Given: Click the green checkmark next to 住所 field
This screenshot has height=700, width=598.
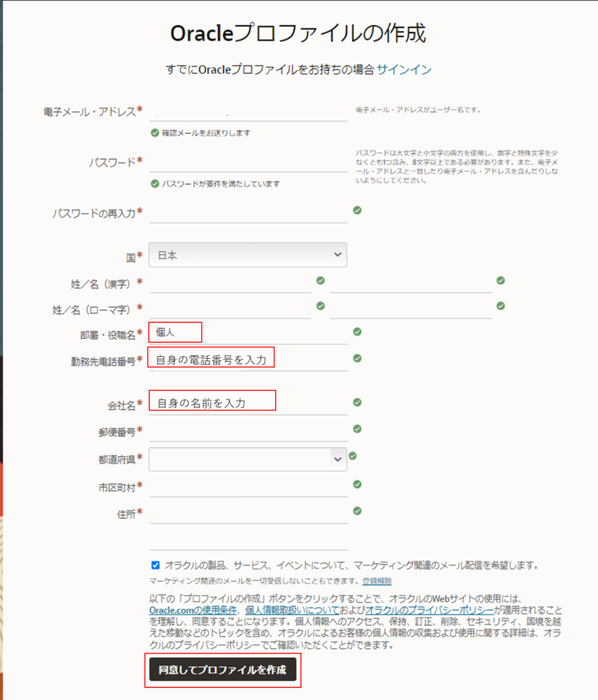Looking at the screenshot, I should click(x=356, y=511).
